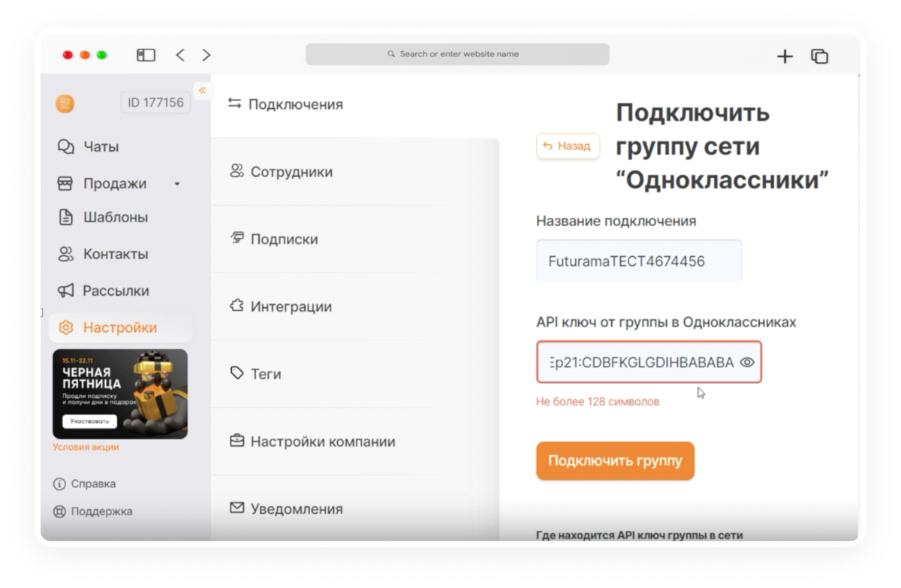Click the ID 177156 badge
The height and width of the screenshot is (588, 901).
pos(155,103)
